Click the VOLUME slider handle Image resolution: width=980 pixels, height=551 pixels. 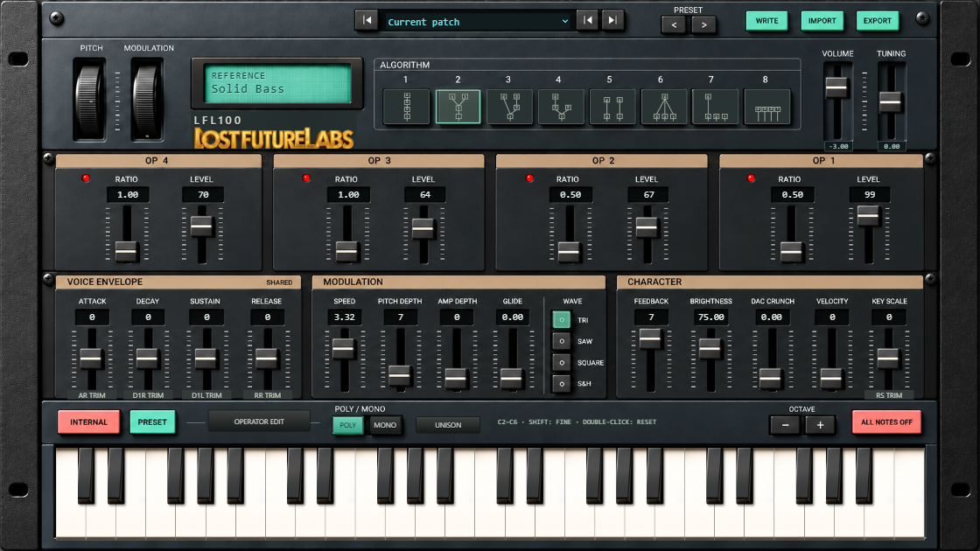(836, 87)
